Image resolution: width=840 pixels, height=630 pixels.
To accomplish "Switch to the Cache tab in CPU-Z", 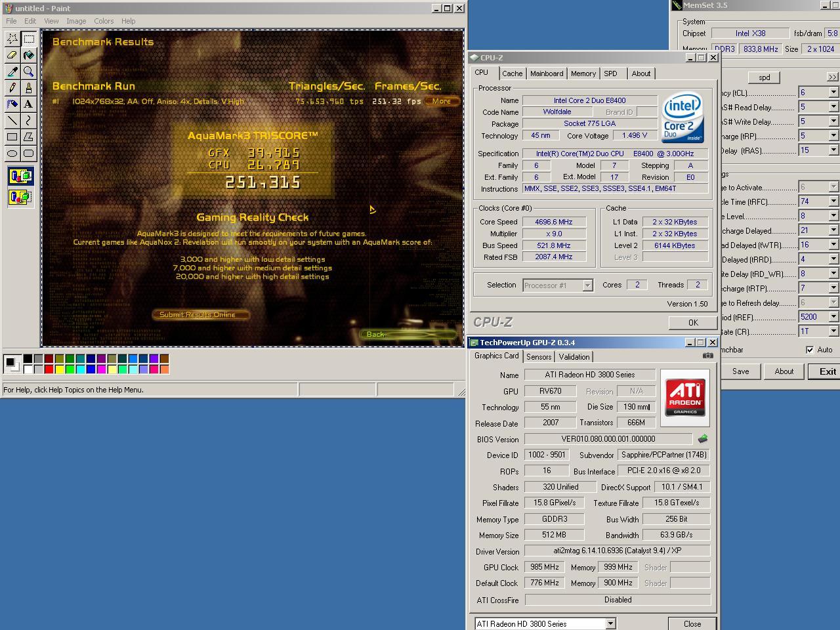I will tap(513, 73).
